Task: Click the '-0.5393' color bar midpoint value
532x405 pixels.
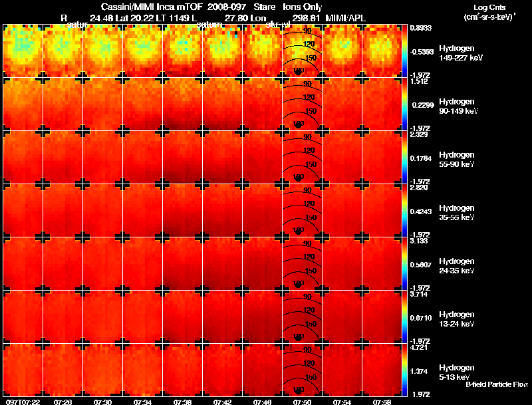Action: pos(422,52)
